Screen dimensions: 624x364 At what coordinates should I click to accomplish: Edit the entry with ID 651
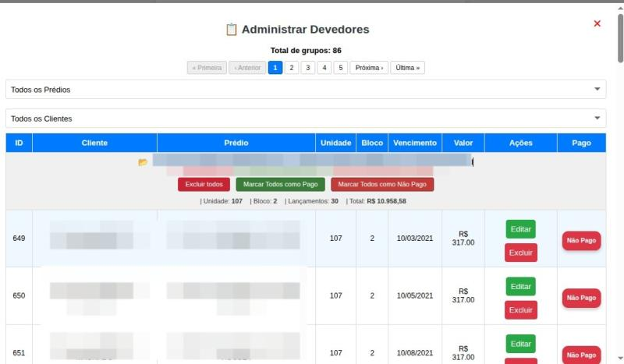coord(520,344)
